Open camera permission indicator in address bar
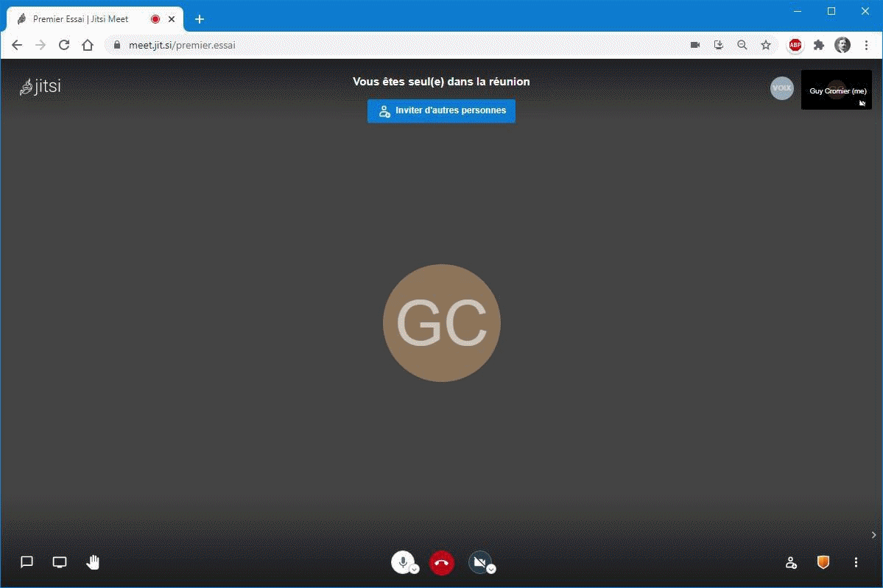This screenshot has height=588, width=883. pyautogui.click(x=695, y=45)
